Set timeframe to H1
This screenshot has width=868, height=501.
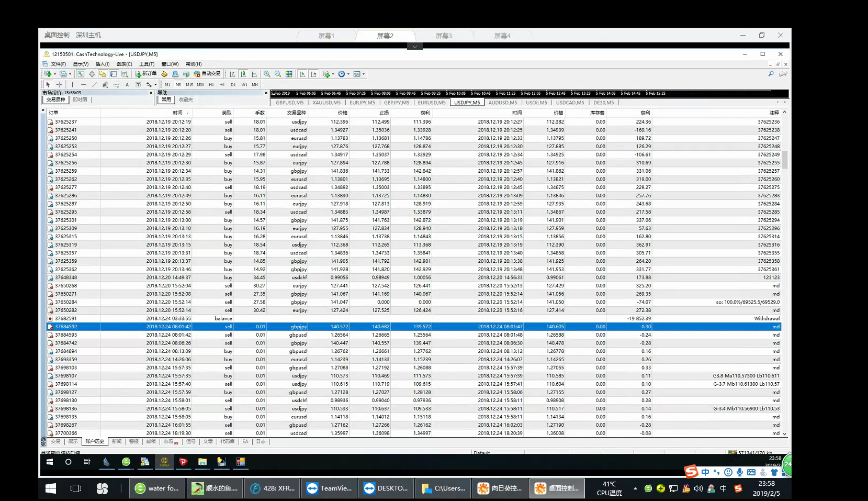[x=211, y=84]
